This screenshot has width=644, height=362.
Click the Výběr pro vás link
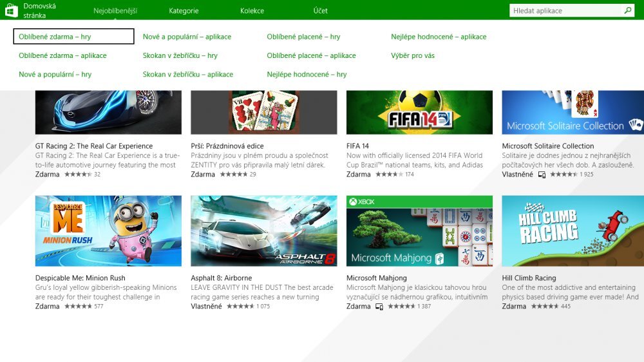413,55
